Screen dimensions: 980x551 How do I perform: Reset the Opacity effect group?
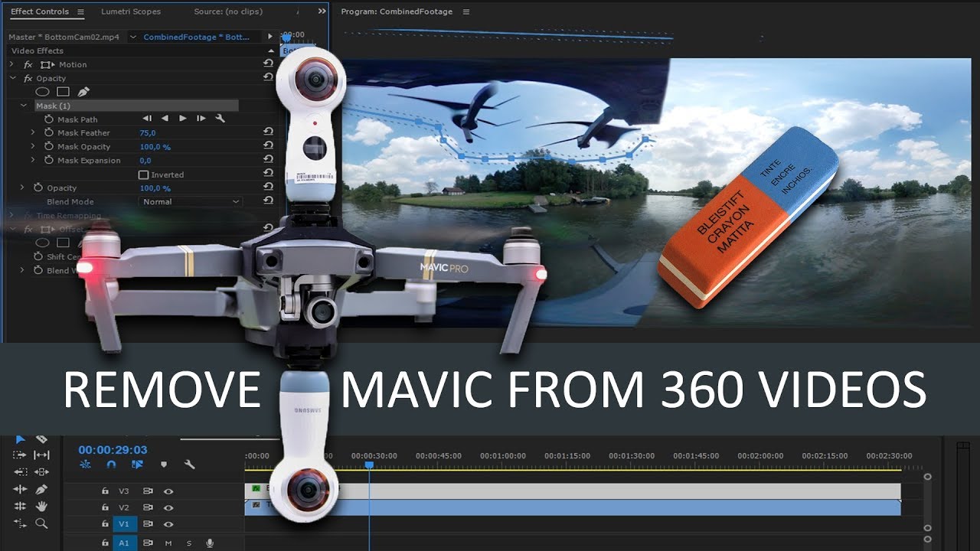(268, 77)
